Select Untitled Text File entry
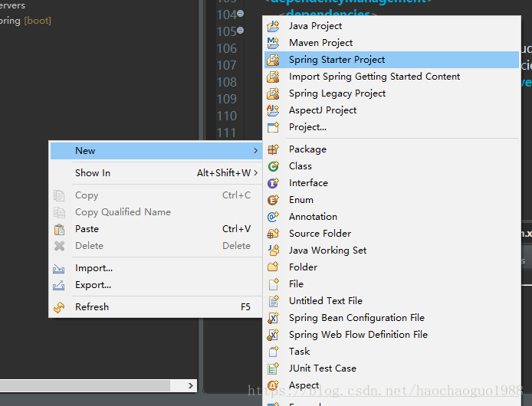532x406 pixels. tap(392, 301)
